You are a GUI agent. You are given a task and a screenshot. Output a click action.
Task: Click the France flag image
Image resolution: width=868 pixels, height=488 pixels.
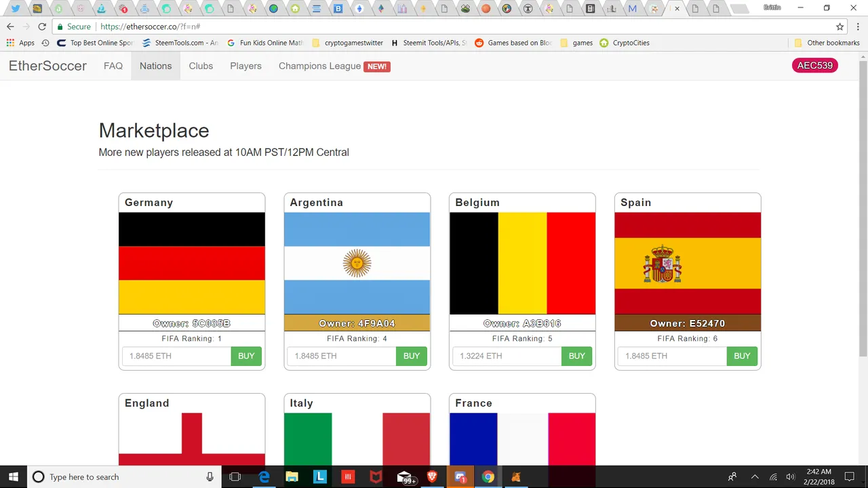(522, 439)
